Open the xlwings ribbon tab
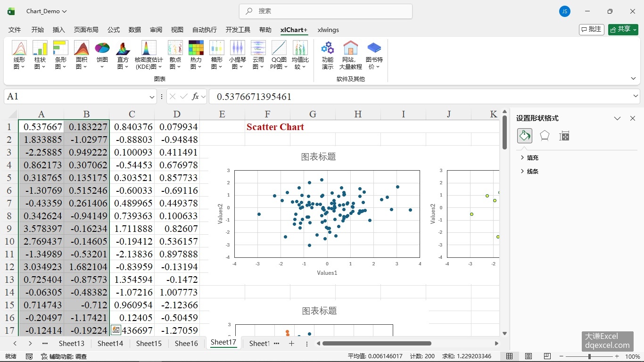The image size is (644, 362). point(328,30)
